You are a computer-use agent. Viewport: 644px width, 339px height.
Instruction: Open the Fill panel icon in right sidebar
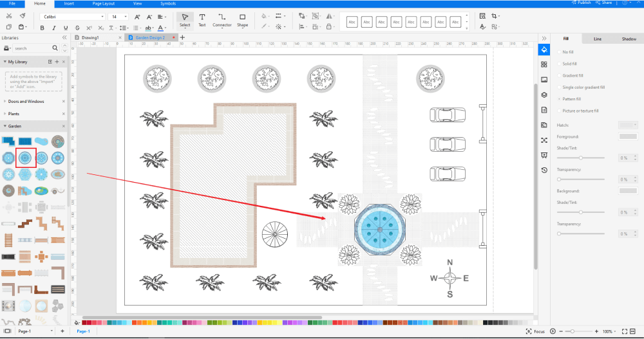(544, 50)
